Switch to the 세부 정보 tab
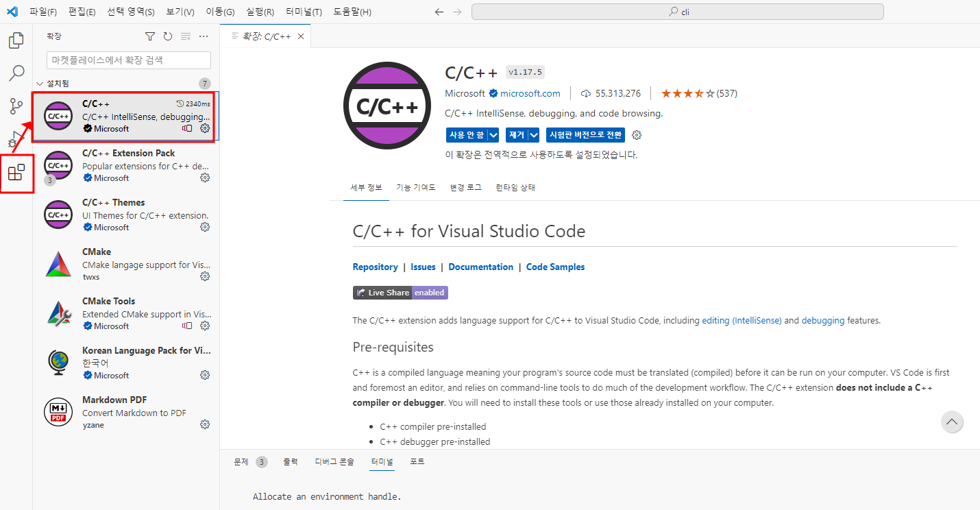980x510 pixels. pyautogui.click(x=366, y=187)
